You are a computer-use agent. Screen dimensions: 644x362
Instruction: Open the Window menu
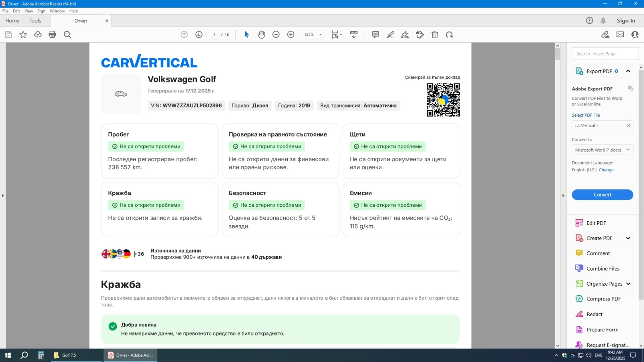(x=57, y=11)
